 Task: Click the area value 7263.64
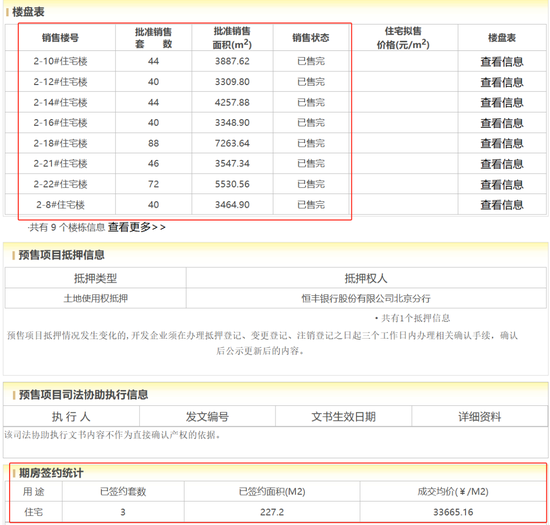point(232,143)
